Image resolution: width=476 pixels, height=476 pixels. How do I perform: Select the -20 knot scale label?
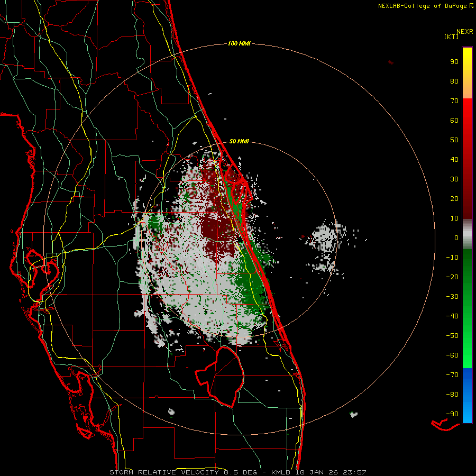click(452, 277)
